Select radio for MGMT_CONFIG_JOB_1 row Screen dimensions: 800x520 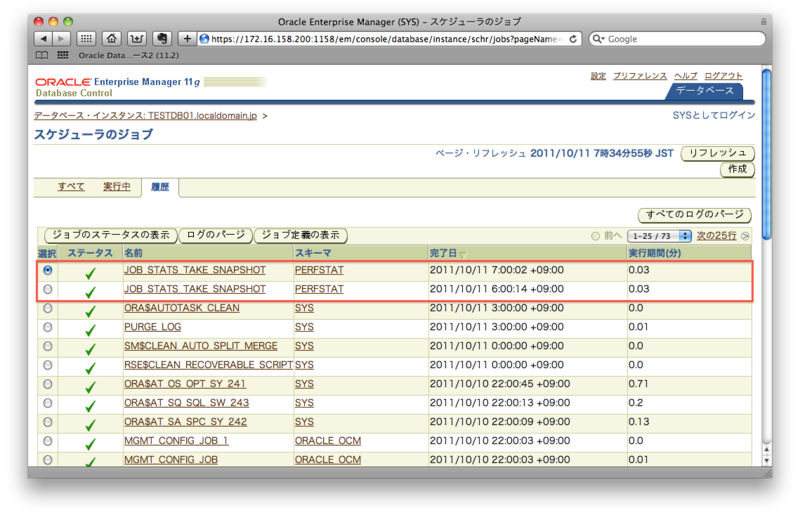[47, 441]
